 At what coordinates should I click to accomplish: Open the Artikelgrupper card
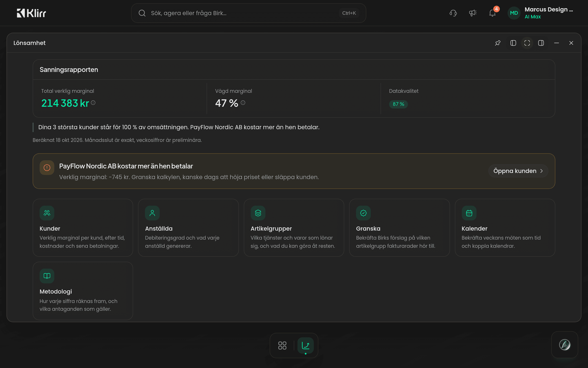click(x=294, y=228)
